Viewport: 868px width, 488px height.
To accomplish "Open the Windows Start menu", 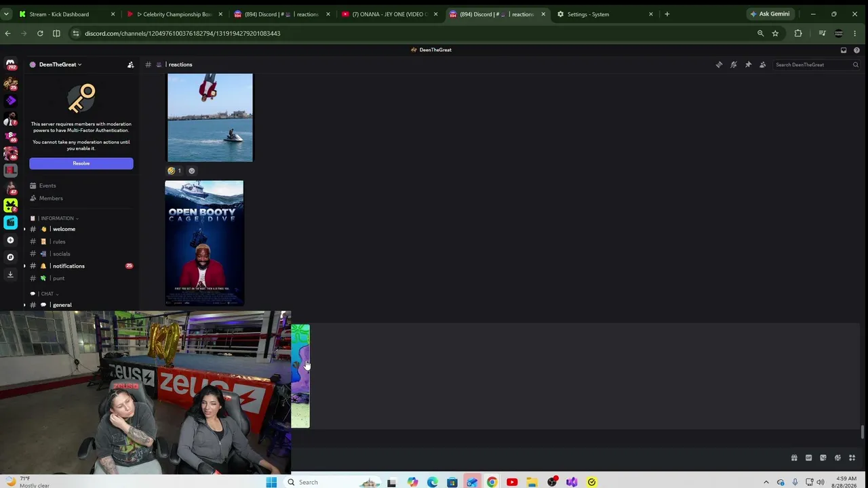I will tap(271, 483).
